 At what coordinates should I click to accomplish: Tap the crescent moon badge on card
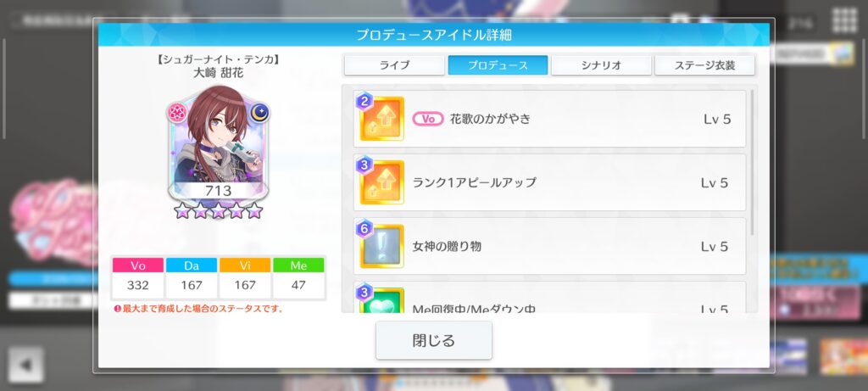(259, 113)
